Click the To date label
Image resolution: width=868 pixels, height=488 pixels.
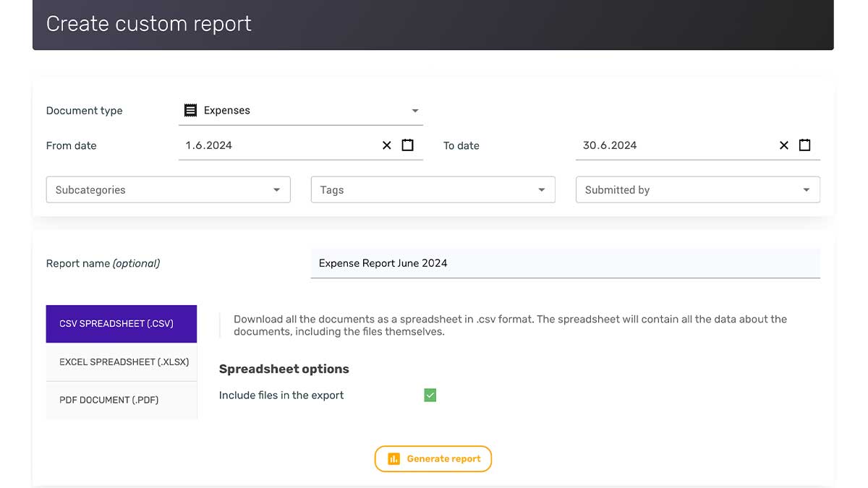coord(461,145)
